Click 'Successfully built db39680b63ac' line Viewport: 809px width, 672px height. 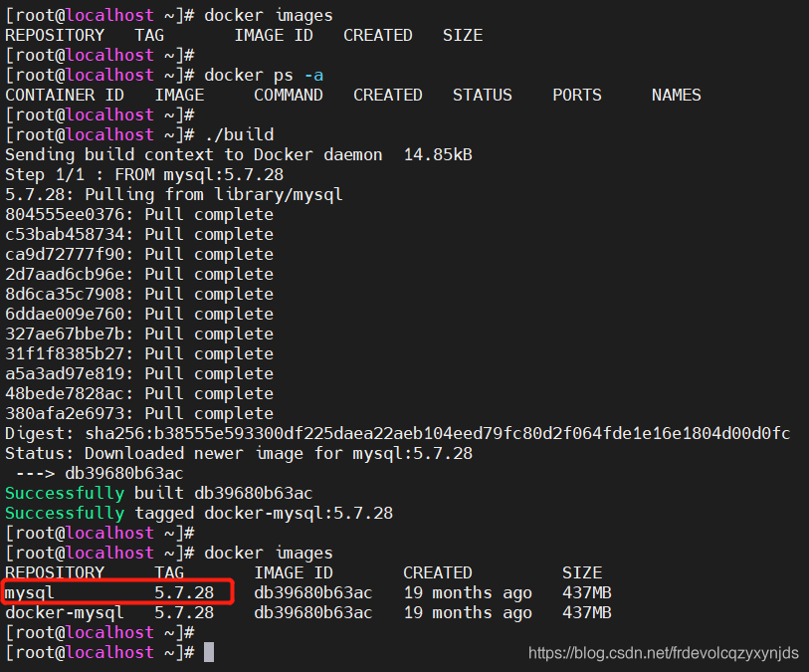tap(159, 494)
